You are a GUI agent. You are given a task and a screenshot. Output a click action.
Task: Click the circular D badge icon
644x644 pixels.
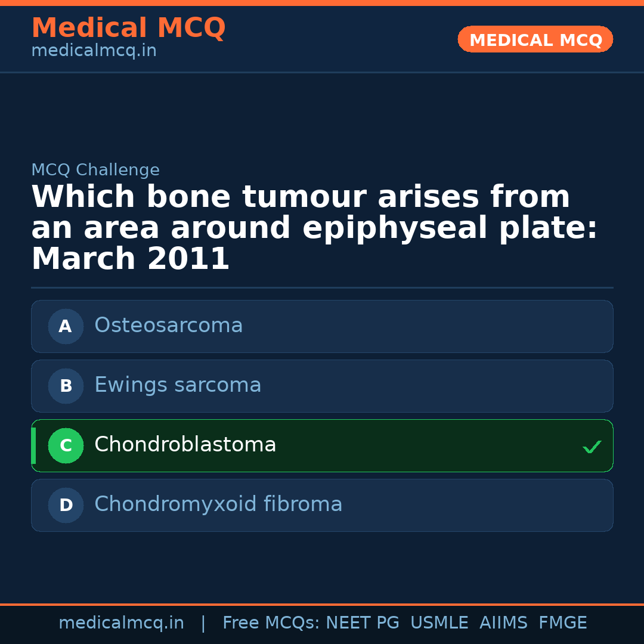click(66, 505)
